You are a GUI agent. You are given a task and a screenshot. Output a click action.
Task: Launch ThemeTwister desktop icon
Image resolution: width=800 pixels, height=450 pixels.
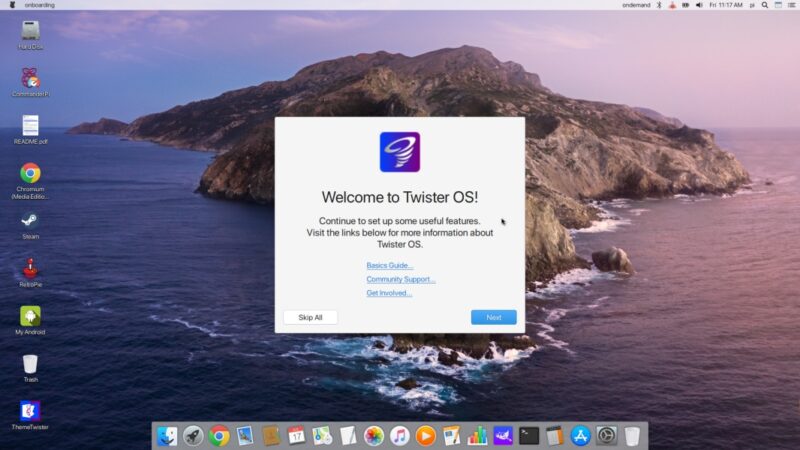tap(30, 415)
